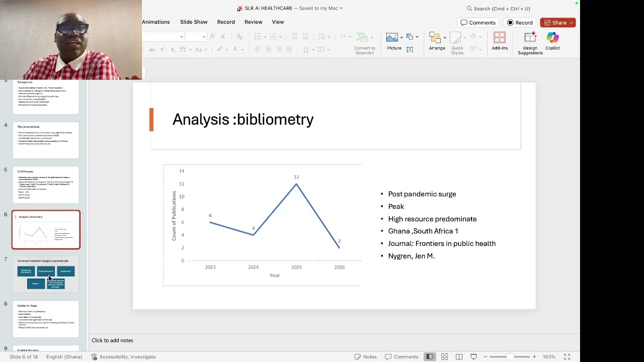Image resolution: width=644 pixels, height=362 pixels.
Task: Switch to the Review tab
Action: [253, 22]
